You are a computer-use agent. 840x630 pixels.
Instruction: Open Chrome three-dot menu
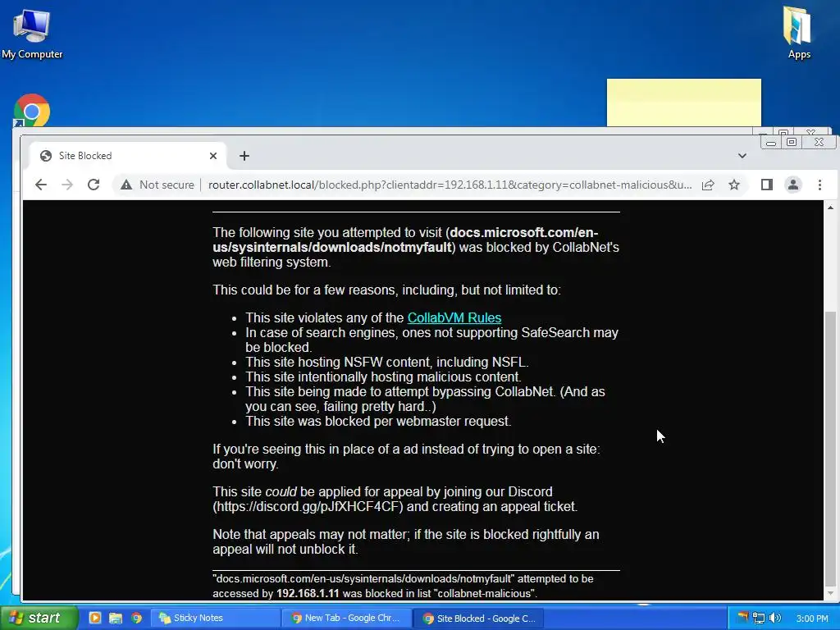pyautogui.click(x=819, y=185)
